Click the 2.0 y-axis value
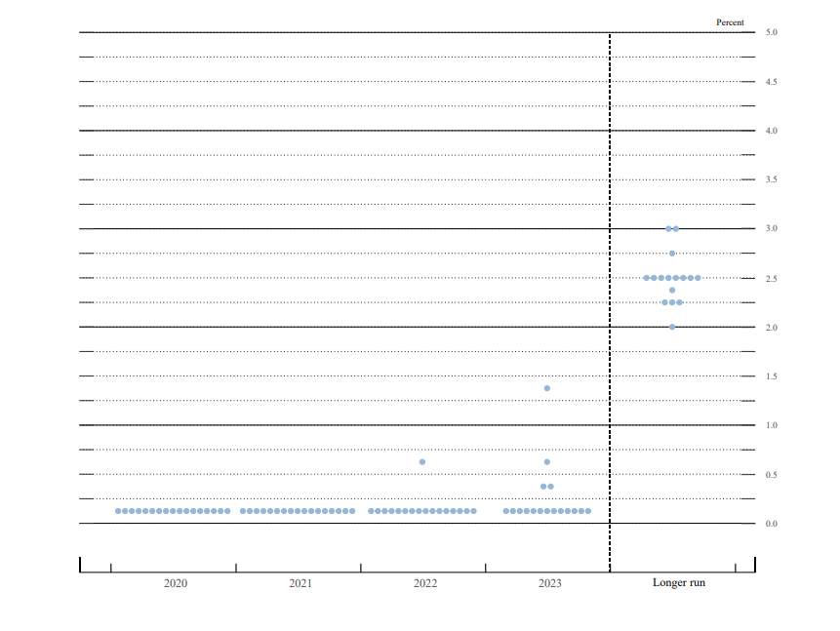This screenshot has width=840, height=631. tap(771, 328)
